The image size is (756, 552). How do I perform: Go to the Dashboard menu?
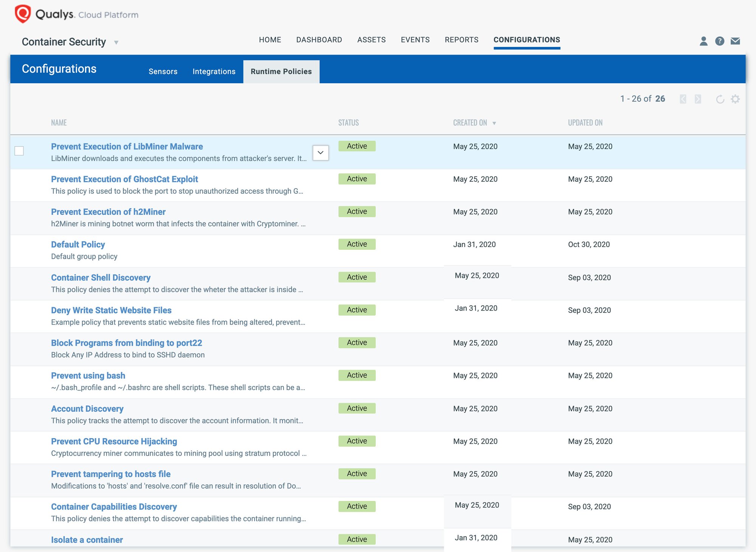click(319, 40)
